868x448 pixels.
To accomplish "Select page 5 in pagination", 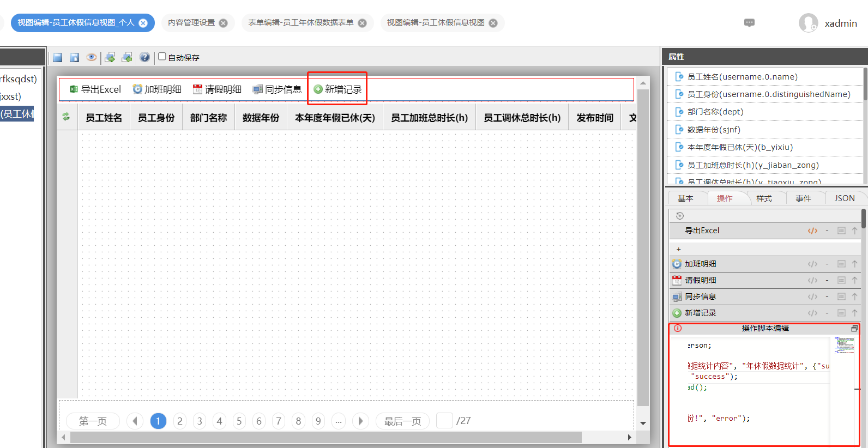I will tap(239, 421).
